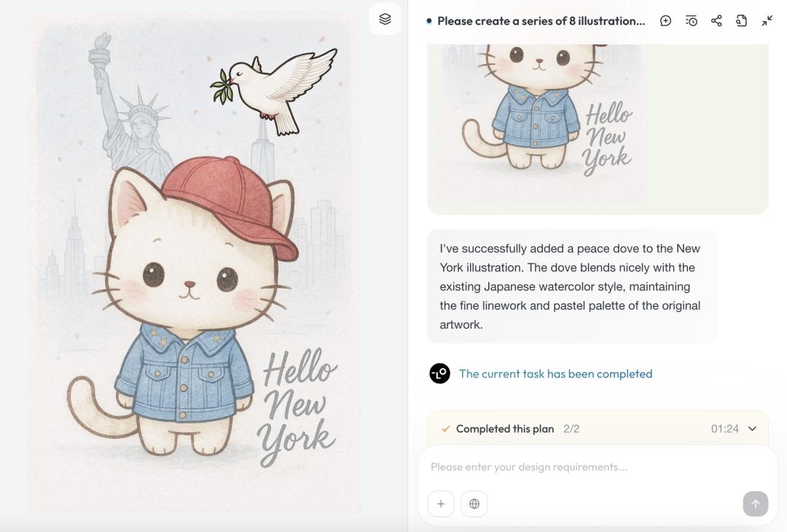The image size is (787, 532).
Task: Click the plus attachment button
Action: [441, 504]
